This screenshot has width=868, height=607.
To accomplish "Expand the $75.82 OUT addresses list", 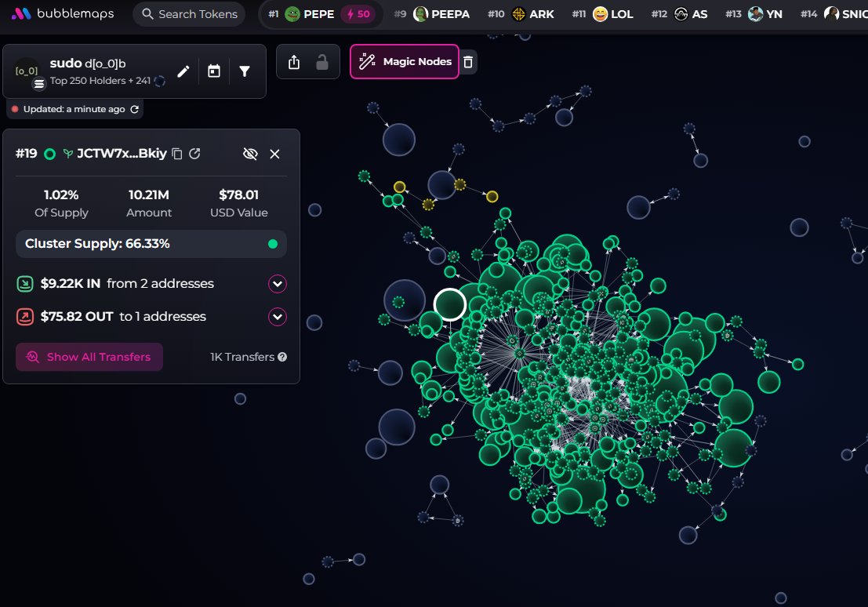I will [278, 317].
